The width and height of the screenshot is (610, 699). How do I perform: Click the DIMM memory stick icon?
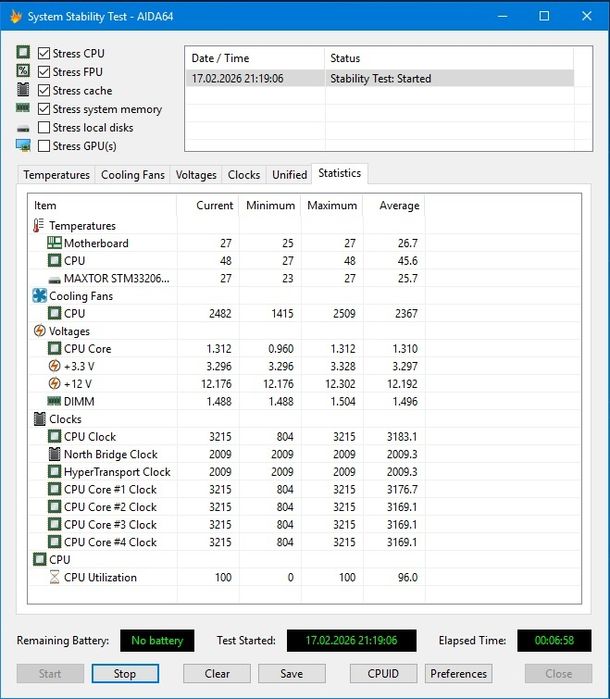[54, 401]
